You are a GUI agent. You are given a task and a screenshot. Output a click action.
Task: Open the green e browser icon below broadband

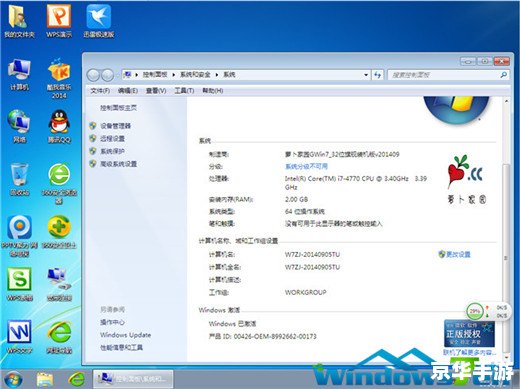point(59,337)
